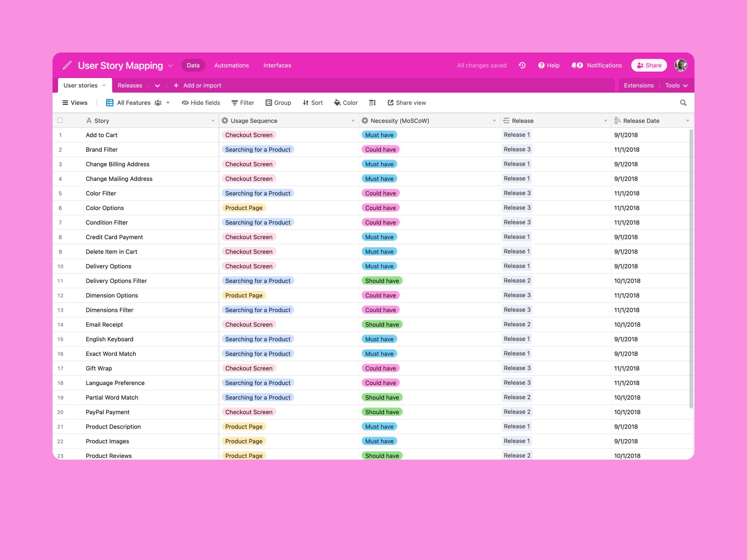
Task: Open the row height icon
Action: coord(372,103)
